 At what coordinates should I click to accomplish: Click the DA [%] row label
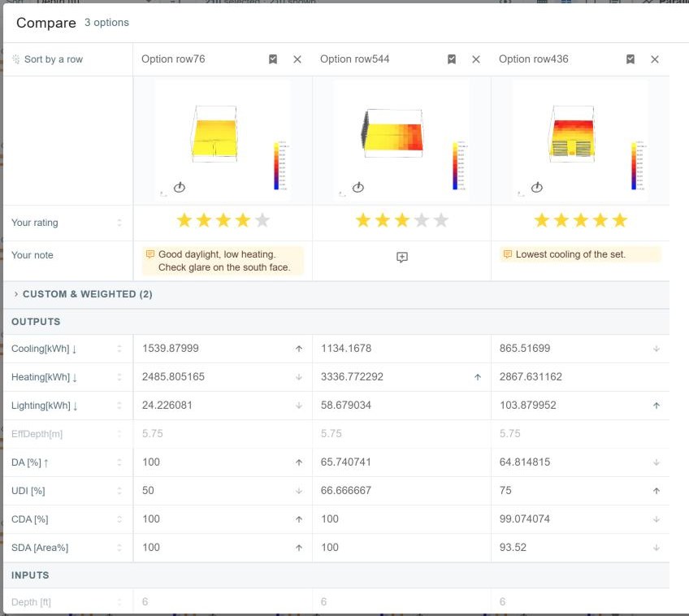[x=30, y=462]
